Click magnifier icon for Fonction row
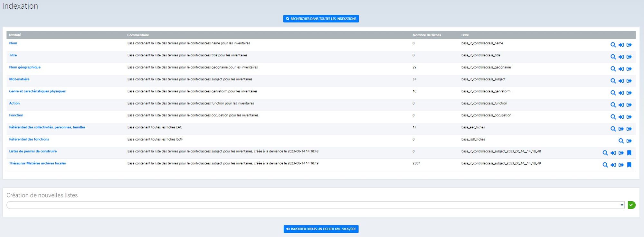 613,117
